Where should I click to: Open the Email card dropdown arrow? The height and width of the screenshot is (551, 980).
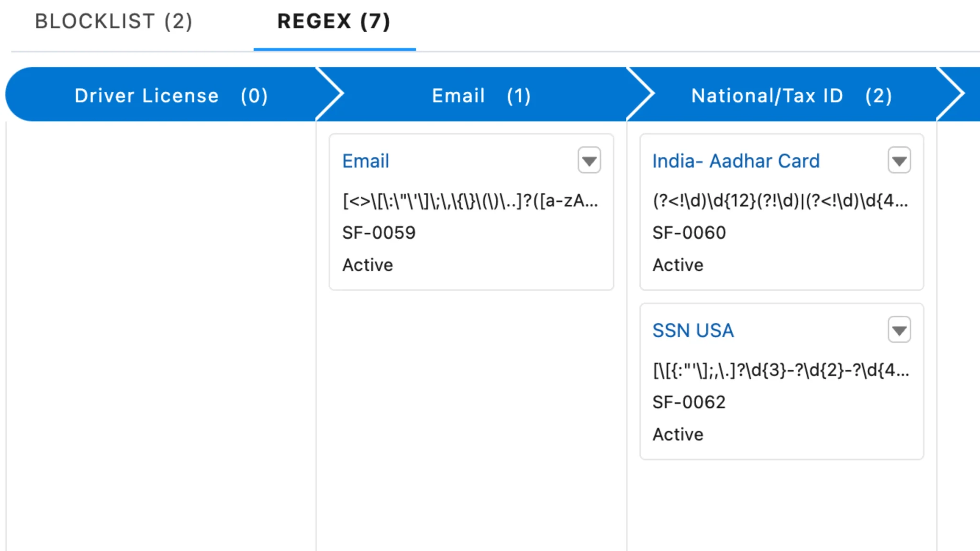(x=589, y=161)
